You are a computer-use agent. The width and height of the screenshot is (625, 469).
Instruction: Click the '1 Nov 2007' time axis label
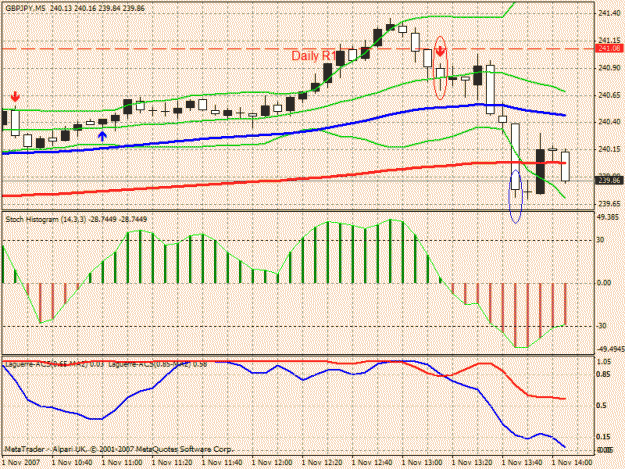coord(21,463)
